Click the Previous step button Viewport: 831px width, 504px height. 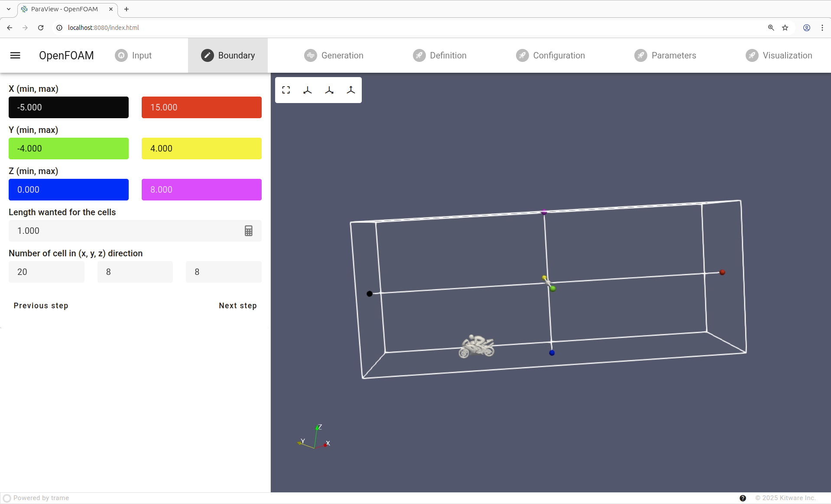pyautogui.click(x=41, y=306)
